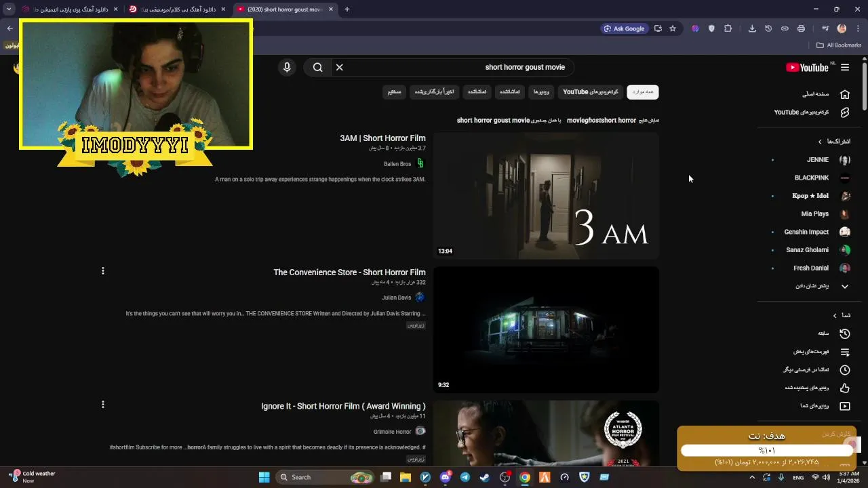The image size is (868, 488).
Task: Open Julian Davis channel link
Action: pyautogui.click(x=397, y=298)
